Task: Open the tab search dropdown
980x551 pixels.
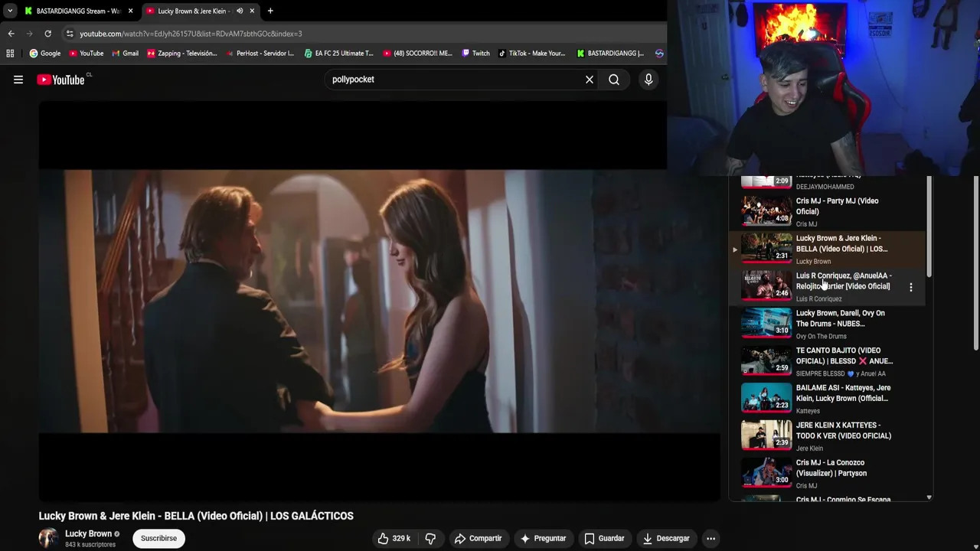Action: coord(9,11)
